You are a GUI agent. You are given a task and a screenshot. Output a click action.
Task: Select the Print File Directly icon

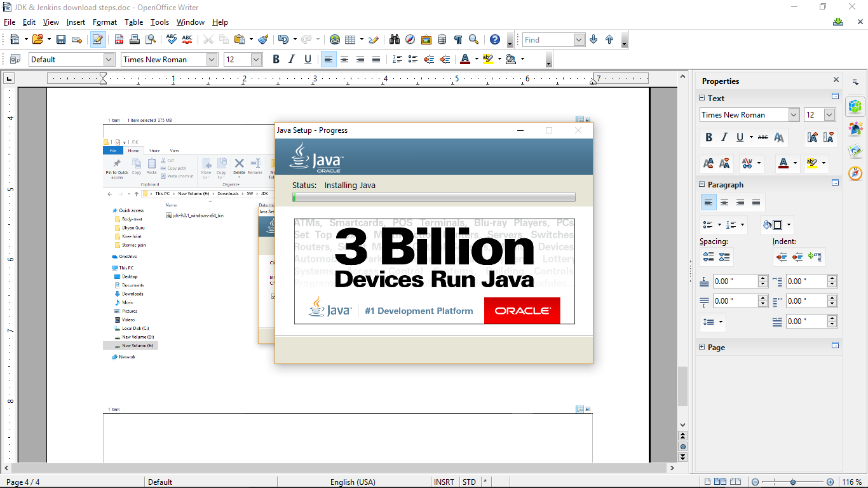click(134, 39)
